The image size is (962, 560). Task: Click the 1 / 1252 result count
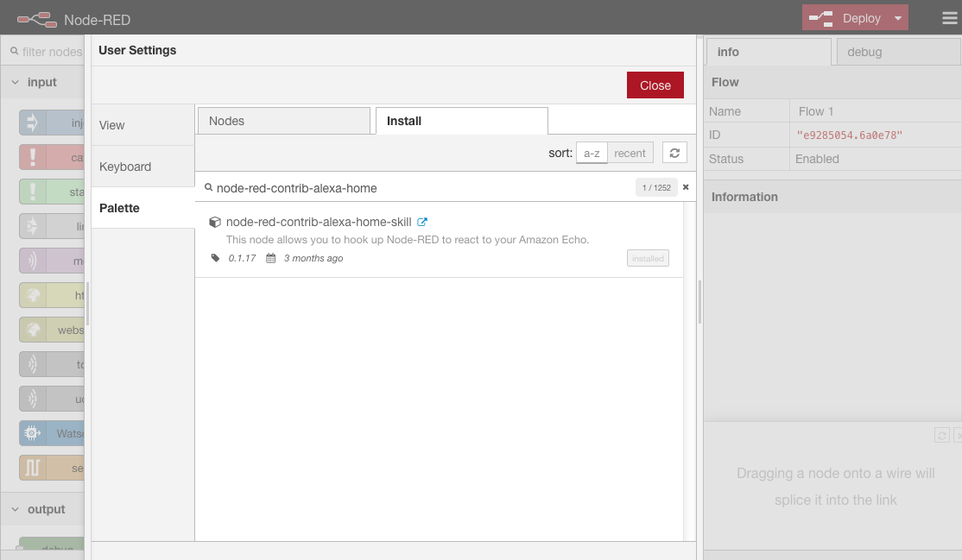[656, 188]
